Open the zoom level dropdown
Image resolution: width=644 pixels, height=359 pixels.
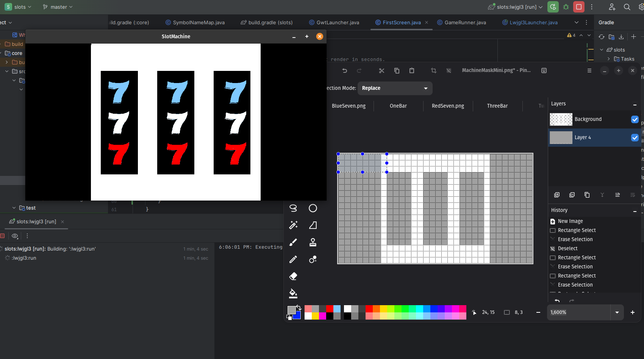[x=617, y=312]
